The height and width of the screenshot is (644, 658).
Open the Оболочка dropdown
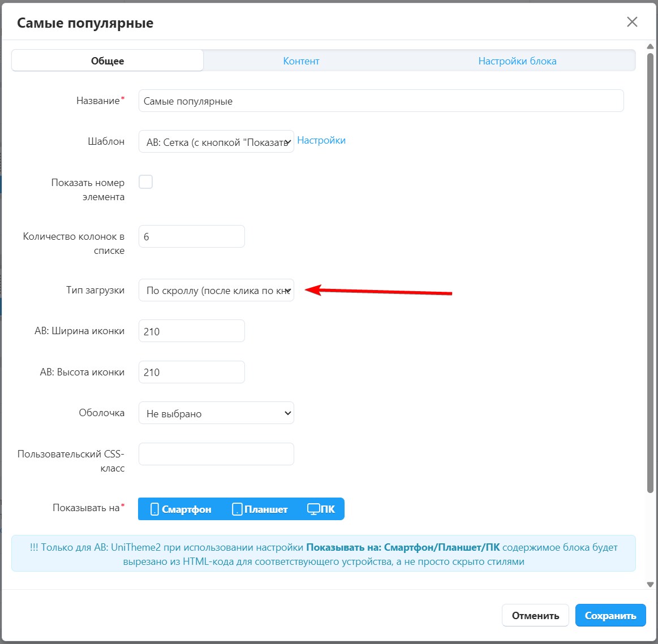216,413
